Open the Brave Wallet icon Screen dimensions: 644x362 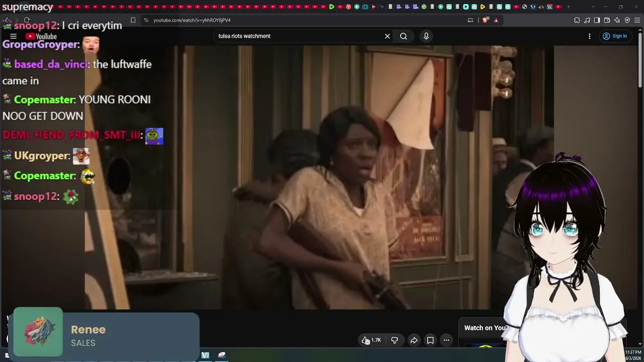(607, 20)
